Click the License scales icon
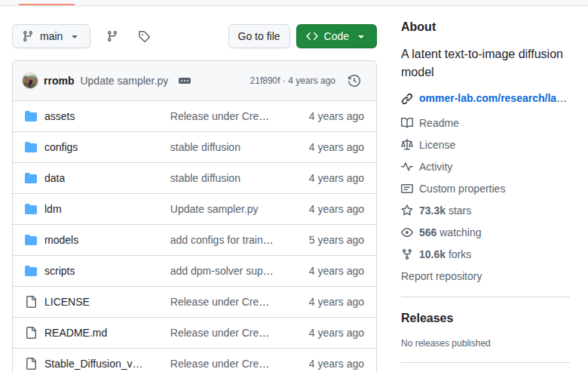This screenshot has height=372, width=588. tap(407, 145)
